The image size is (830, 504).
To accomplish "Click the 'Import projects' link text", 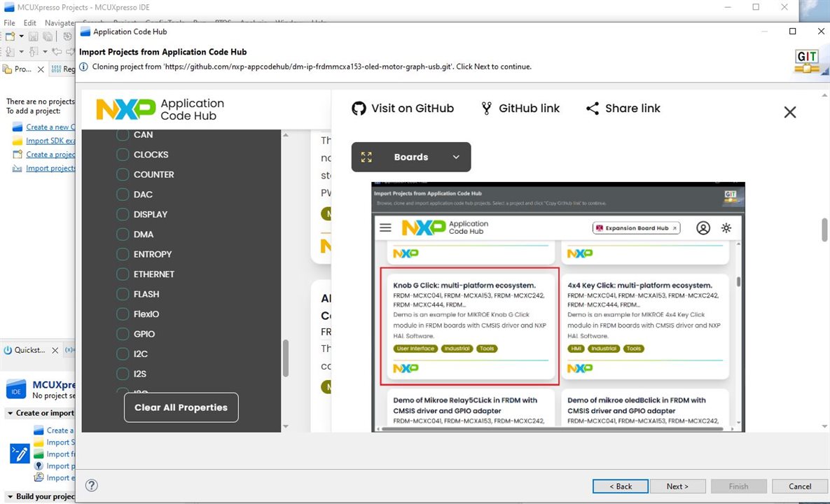I will [51, 168].
